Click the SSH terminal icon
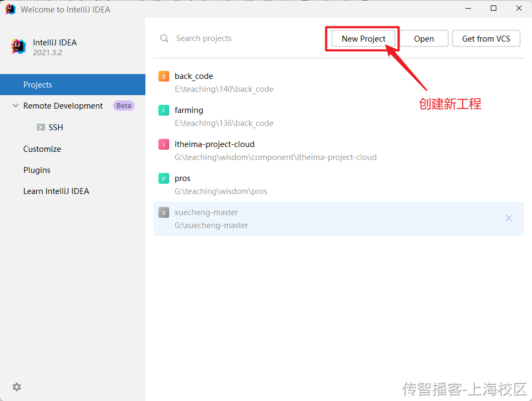The width and height of the screenshot is (532, 401). [41, 127]
